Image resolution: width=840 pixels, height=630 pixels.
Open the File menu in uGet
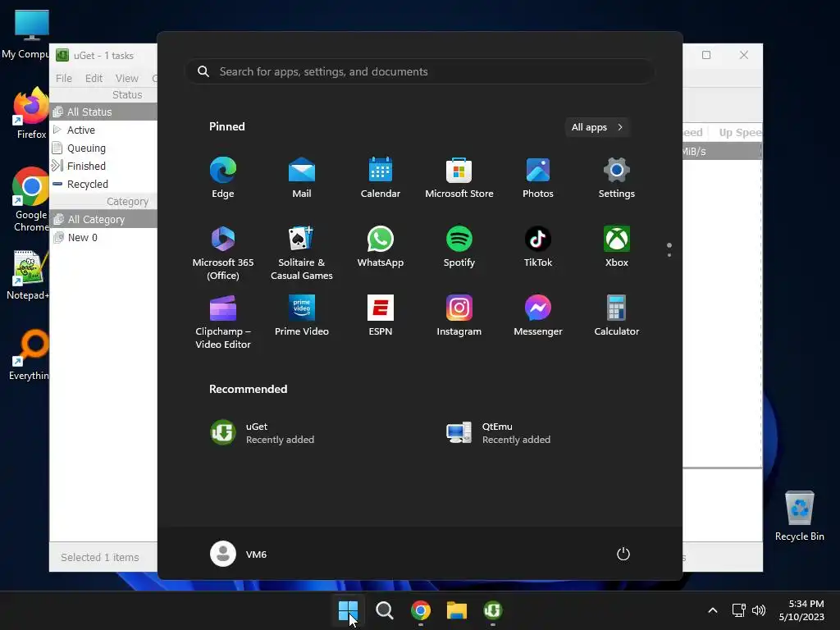tap(64, 78)
